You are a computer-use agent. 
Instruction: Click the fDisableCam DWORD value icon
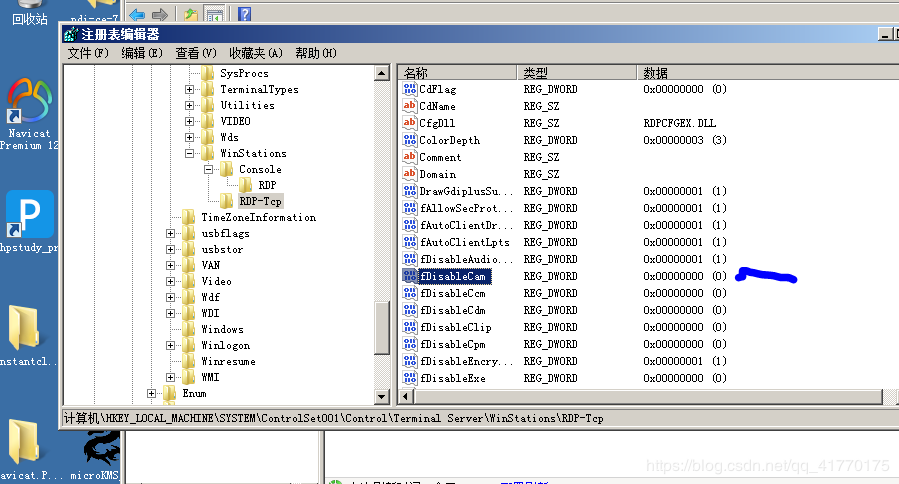409,276
